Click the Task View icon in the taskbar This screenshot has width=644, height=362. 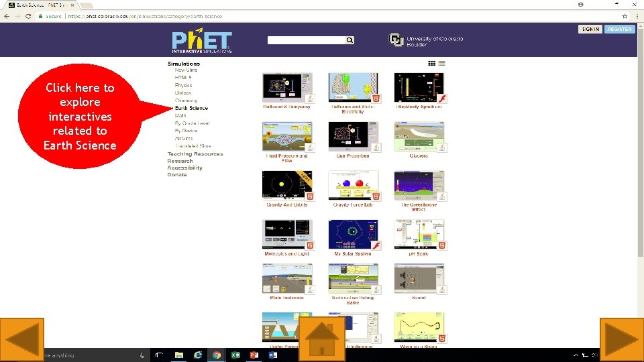pos(160,355)
